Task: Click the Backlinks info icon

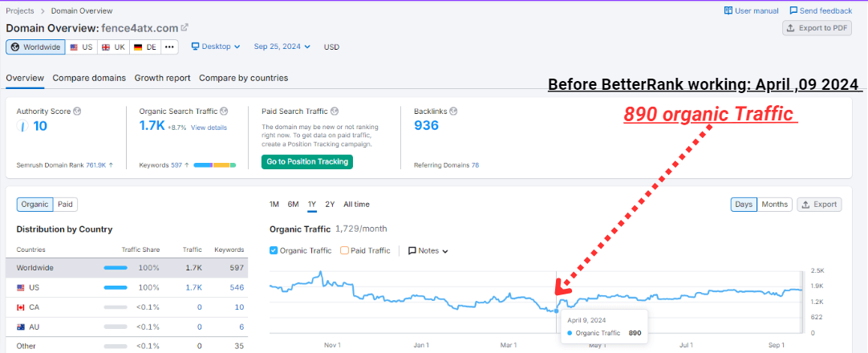Action: coord(454,111)
